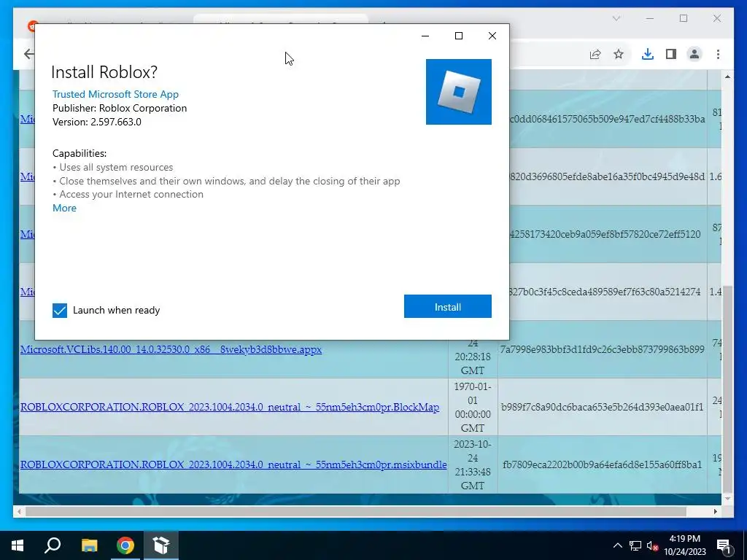Open notification center icon
This screenshot has width=747, height=560.
coord(724,546)
